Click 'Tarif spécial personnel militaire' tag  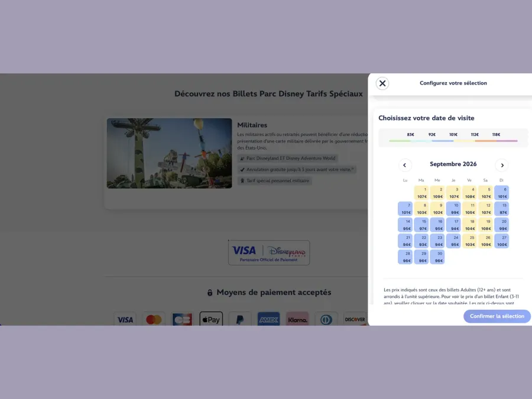pos(274,181)
